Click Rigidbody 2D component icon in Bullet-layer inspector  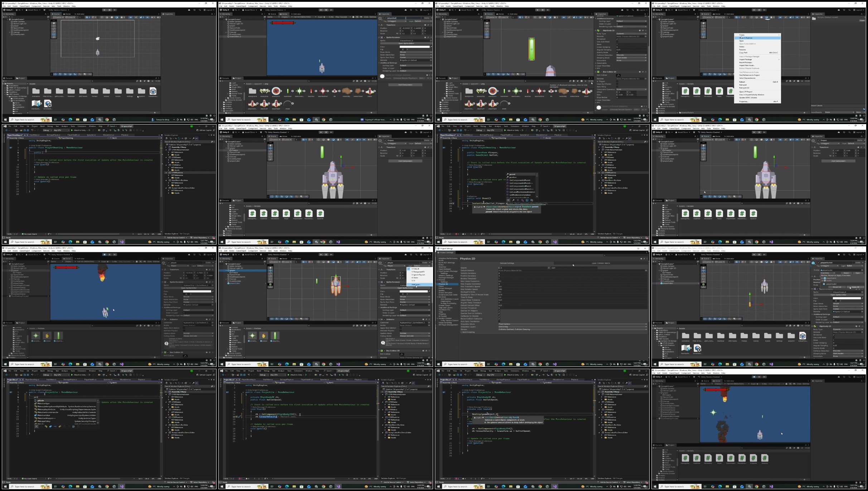(815, 326)
